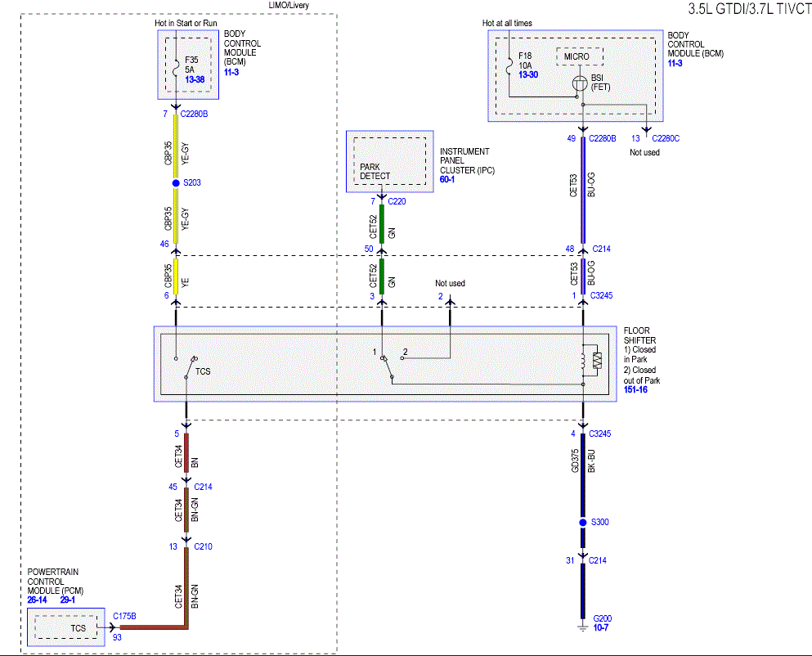
Task: Follow the 151-16 Floor Shifter reference
Action: pos(635,389)
